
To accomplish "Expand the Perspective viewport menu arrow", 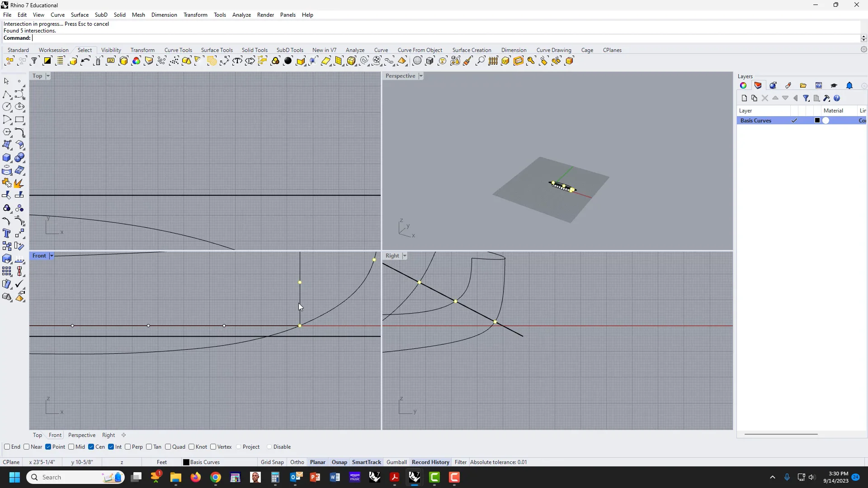I will [420, 76].
